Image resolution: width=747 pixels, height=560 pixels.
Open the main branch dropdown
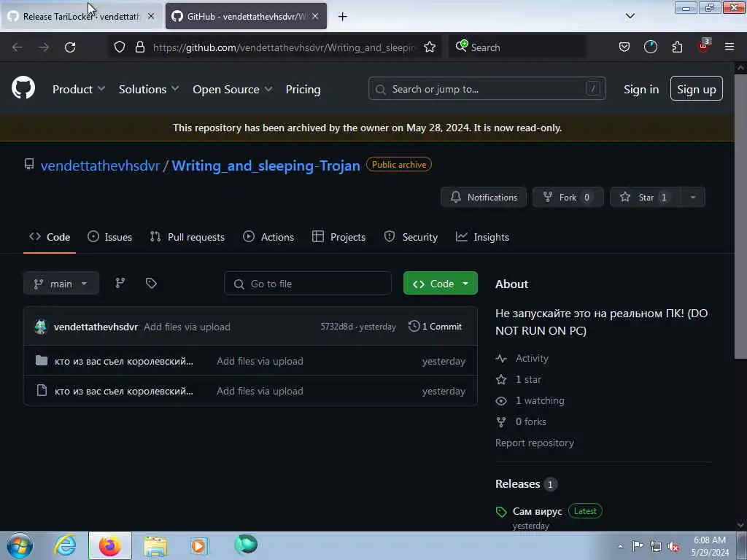click(x=61, y=284)
